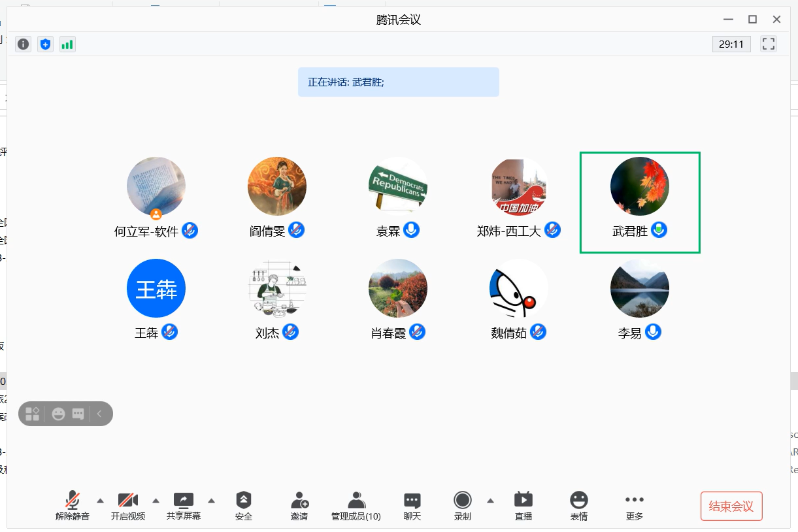Open the 表情 emoji reactions

click(578, 506)
